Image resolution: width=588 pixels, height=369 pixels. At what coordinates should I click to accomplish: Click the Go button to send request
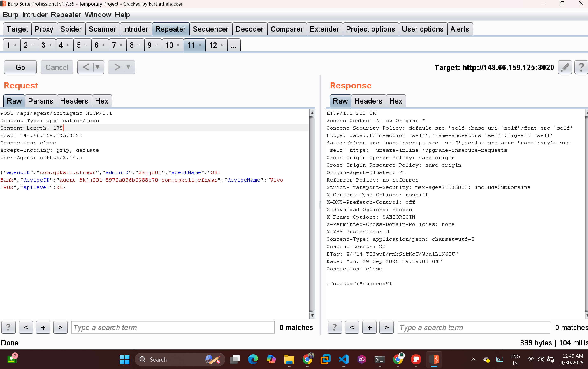(x=20, y=67)
